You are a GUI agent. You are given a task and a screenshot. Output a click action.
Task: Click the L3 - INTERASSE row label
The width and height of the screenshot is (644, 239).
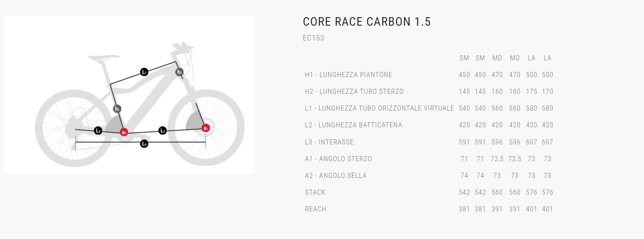click(329, 142)
